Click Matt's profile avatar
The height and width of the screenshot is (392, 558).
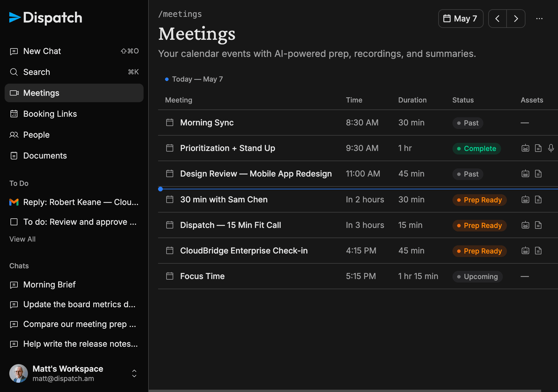[19, 373]
